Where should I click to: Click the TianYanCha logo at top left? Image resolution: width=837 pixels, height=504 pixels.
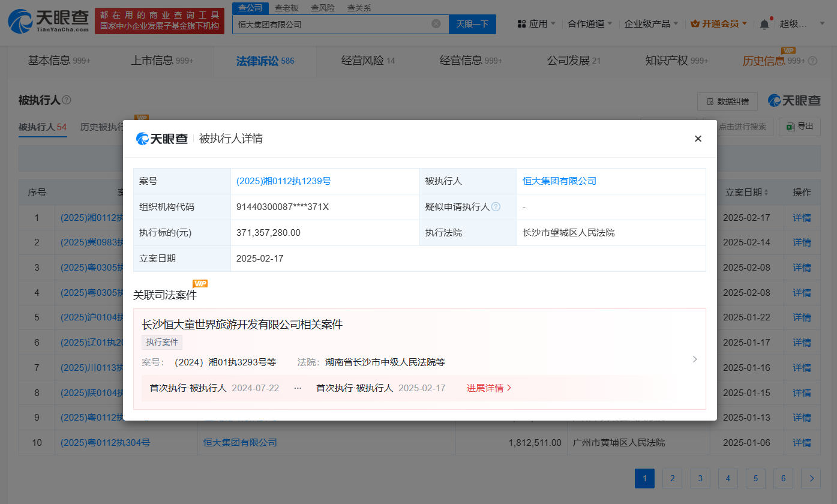click(x=48, y=21)
